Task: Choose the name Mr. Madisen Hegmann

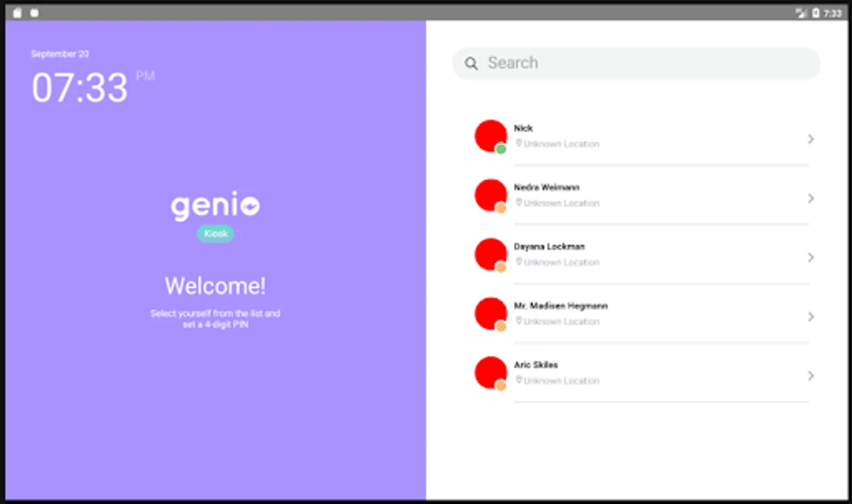Action: pos(561,306)
